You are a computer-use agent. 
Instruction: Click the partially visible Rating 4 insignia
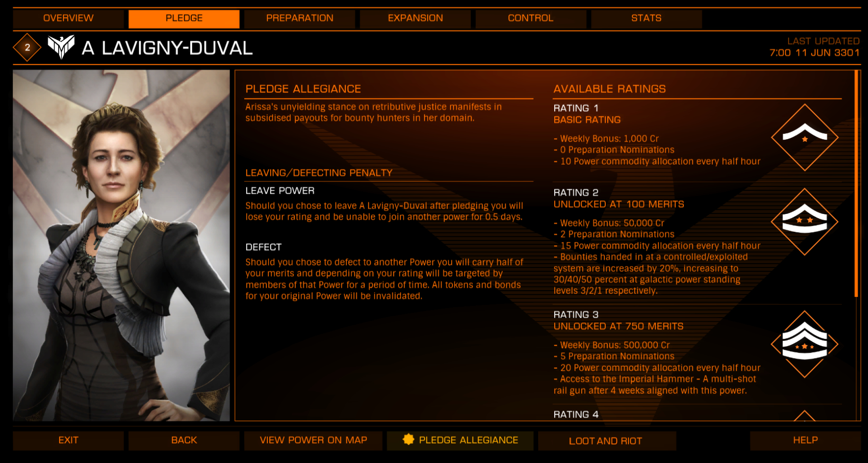tap(805, 415)
